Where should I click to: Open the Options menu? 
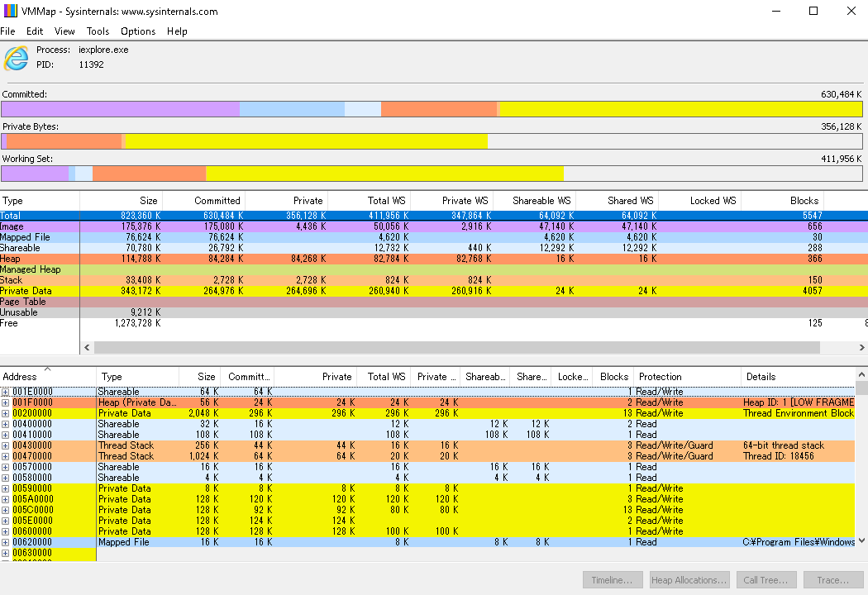(x=138, y=31)
